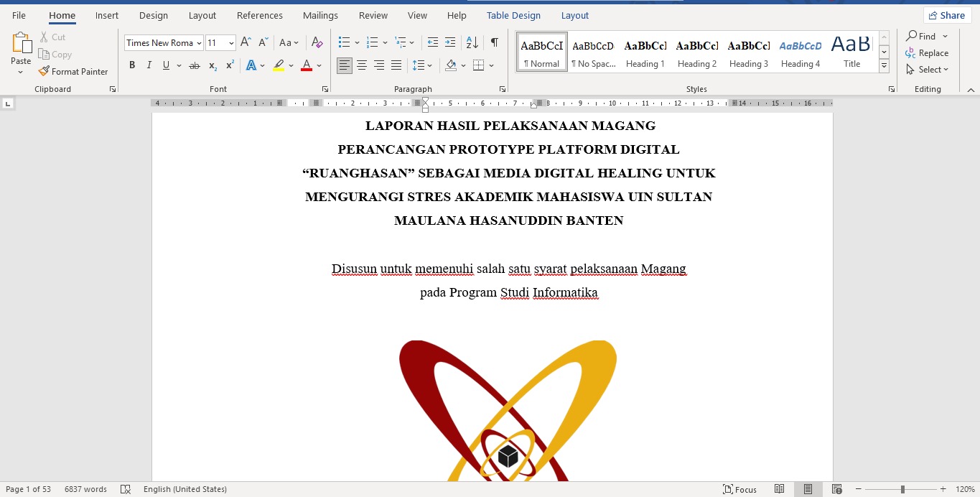Click the Replace button
This screenshot has width=980, height=497.
(x=927, y=53)
